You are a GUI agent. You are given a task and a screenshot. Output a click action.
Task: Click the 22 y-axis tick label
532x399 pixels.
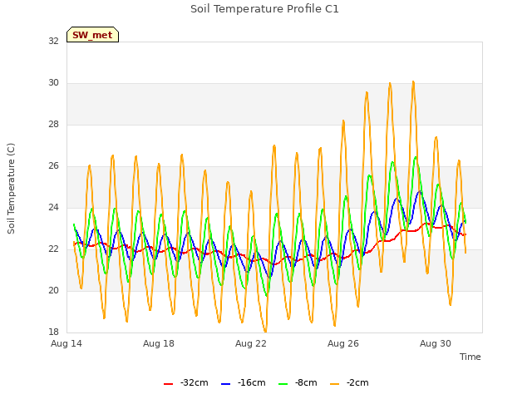point(53,249)
